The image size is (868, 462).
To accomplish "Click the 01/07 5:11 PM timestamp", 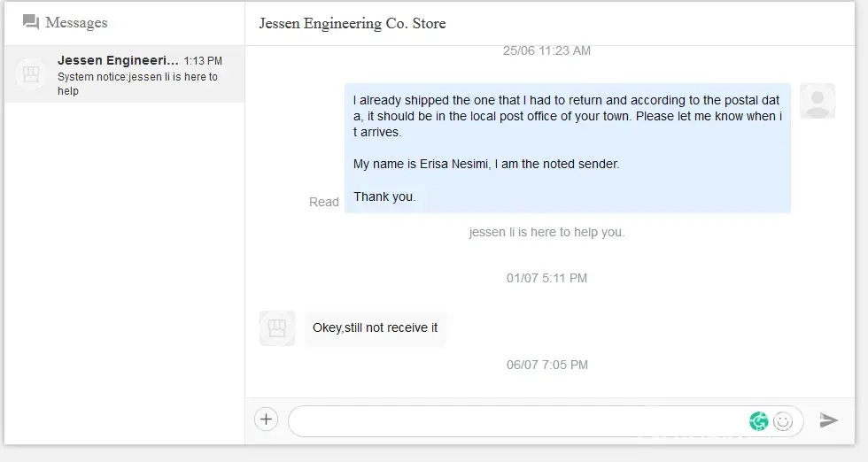I will [546, 278].
